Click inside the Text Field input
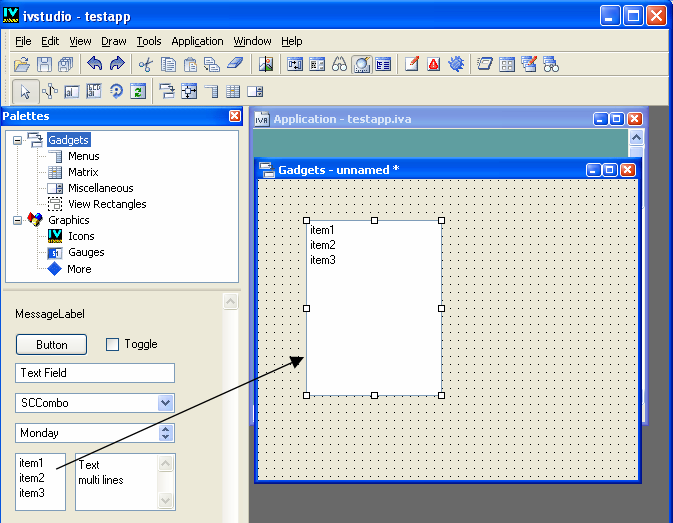The height and width of the screenshot is (523, 673). [x=95, y=373]
